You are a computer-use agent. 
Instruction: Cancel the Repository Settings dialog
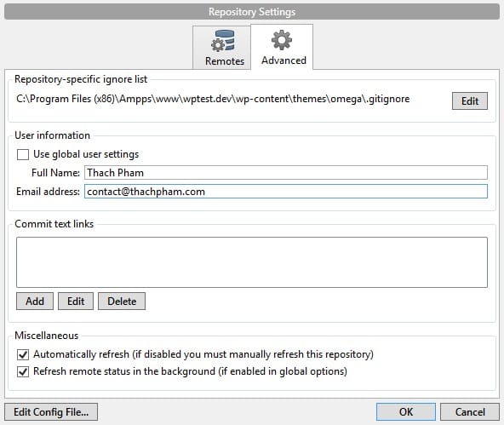pyautogui.click(x=470, y=412)
